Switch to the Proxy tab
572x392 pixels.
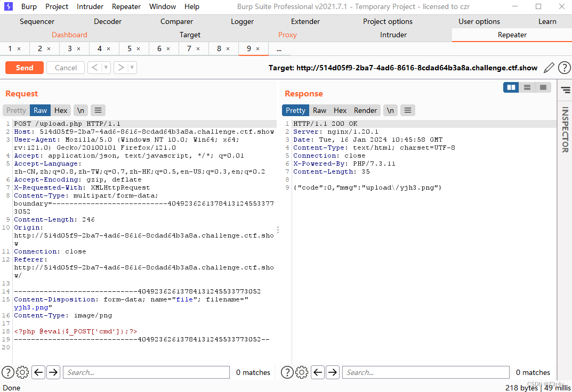(x=287, y=35)
